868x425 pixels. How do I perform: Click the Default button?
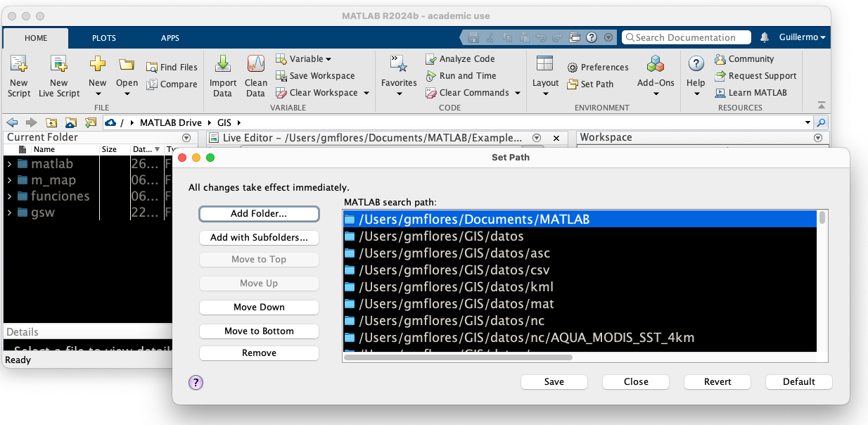(799, 381)
